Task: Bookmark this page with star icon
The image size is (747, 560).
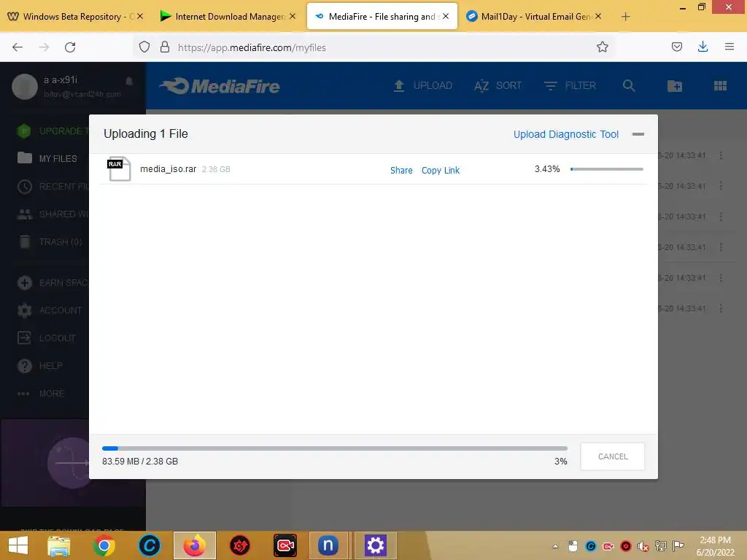Action: pyautogui.click(x=602, y=47)
